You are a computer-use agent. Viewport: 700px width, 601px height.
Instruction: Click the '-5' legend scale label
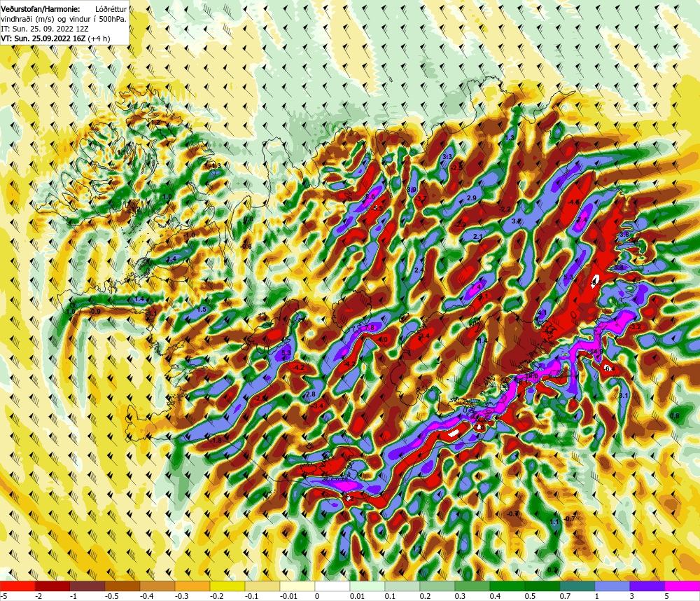3,596
